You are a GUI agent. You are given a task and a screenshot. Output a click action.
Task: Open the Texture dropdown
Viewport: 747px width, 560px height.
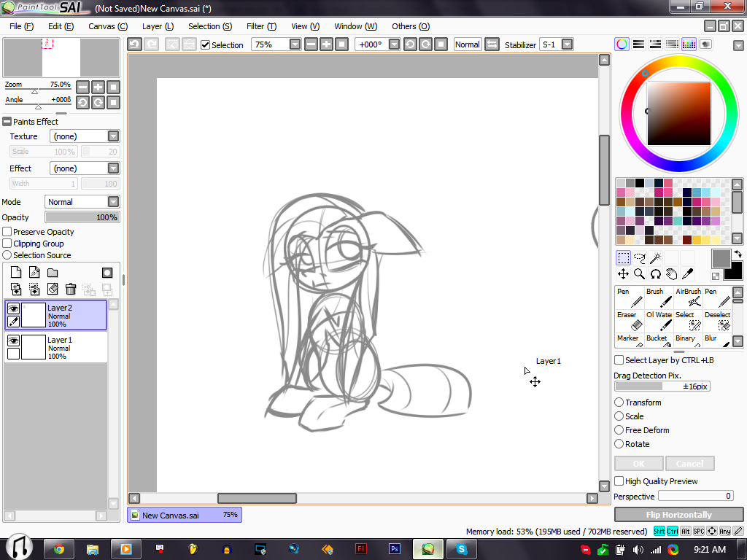(113, 136)
